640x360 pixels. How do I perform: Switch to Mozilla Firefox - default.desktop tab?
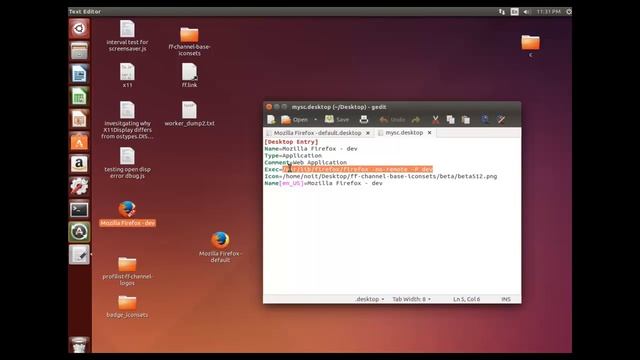point(317,133)
